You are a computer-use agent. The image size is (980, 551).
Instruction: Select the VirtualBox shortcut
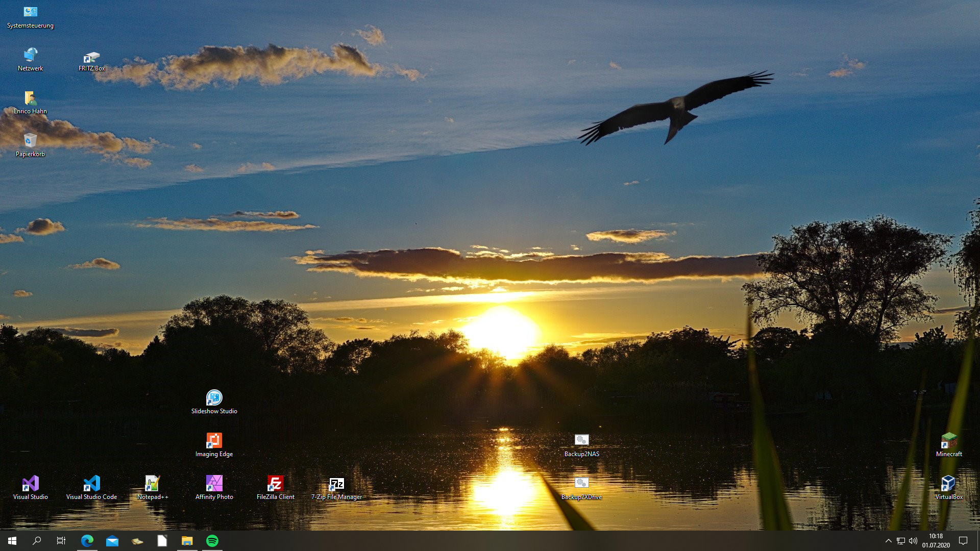(x=949, y=484)
